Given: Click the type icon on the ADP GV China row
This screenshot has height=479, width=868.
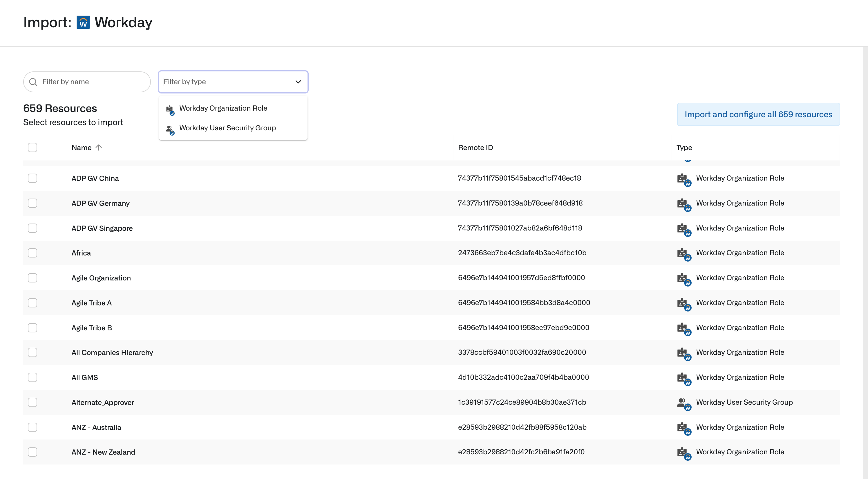Looking at the screenshot, I should click(683, 179).
